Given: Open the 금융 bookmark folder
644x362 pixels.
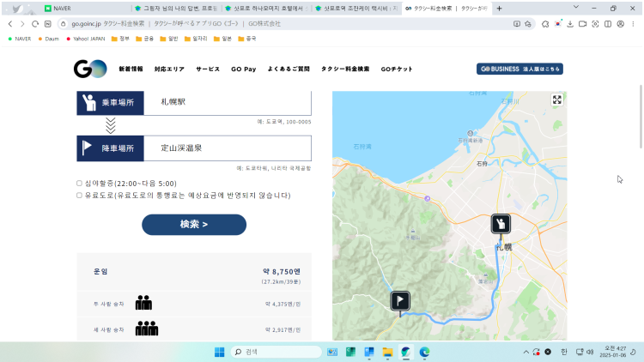Looking at the screenshot, I should [x=144, y=39].
